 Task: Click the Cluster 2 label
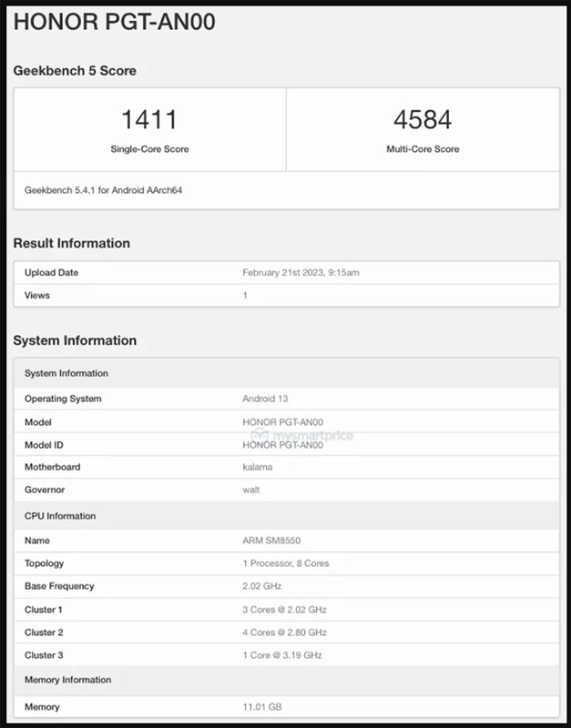pyautogui.click(x=44, y=632)
